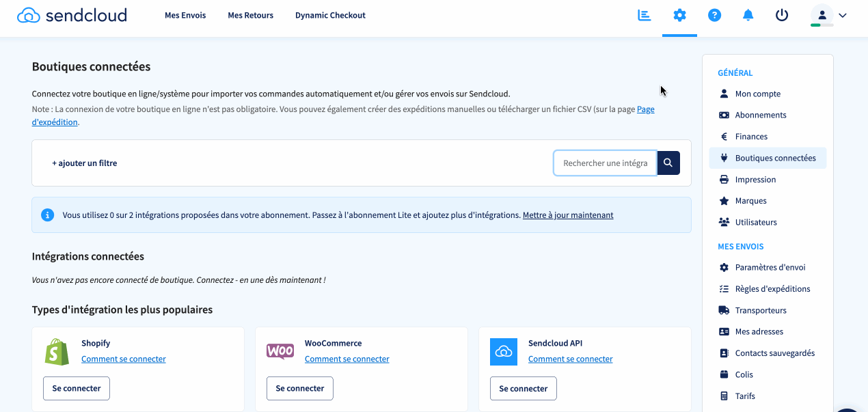Open Shopify 'Comment se connecter' link

coord(124,359)
